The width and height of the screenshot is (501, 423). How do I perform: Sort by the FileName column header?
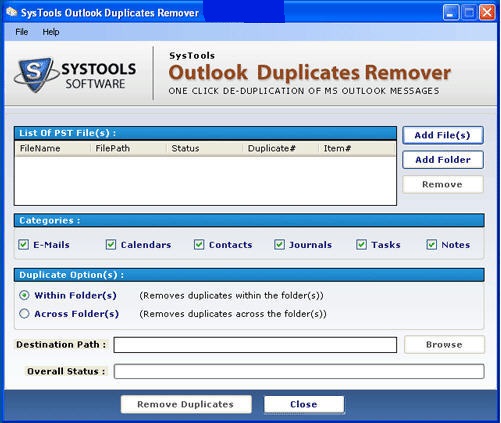click(53, 149)
